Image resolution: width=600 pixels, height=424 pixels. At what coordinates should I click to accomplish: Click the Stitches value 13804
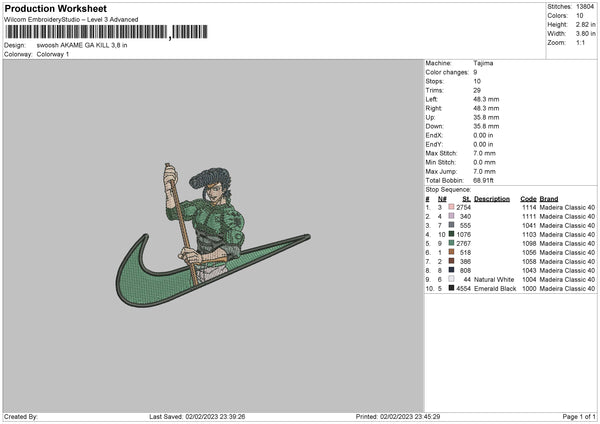click(x=585, y=7)
